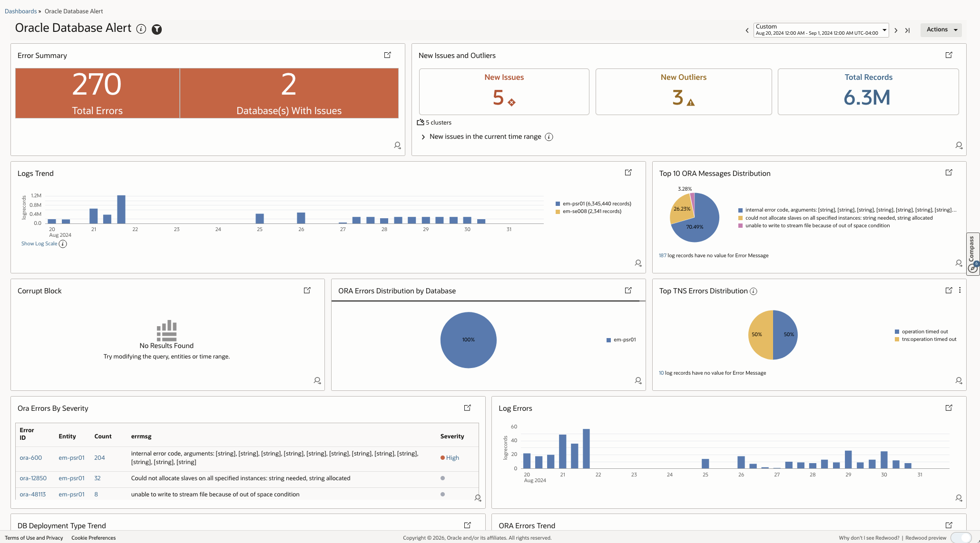Go to the previous time range

point(747,30)
